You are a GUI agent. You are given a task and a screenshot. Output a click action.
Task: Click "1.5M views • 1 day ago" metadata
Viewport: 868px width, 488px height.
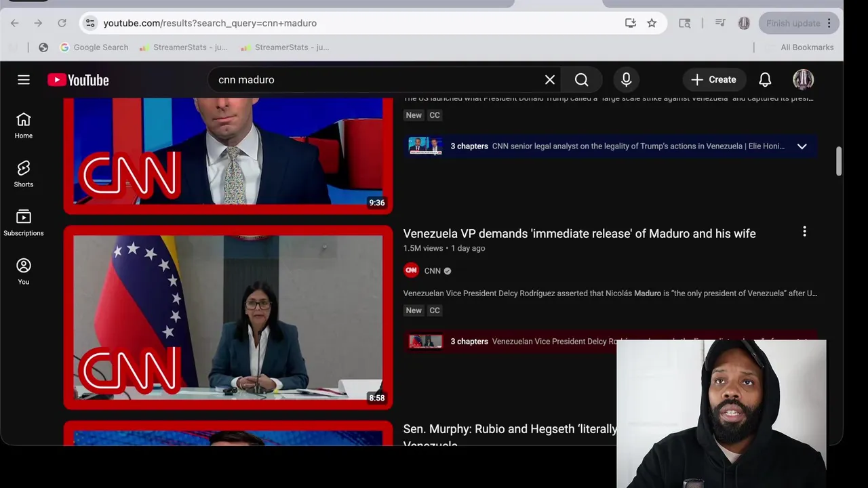[444, 248]
